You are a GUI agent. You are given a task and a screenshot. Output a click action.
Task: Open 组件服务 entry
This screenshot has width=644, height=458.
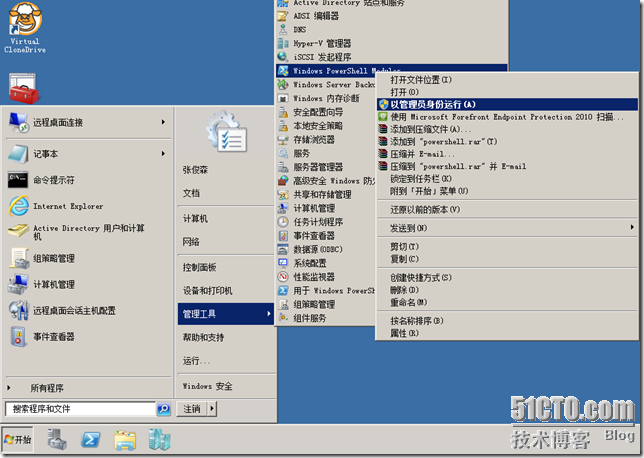pos(310,318)
